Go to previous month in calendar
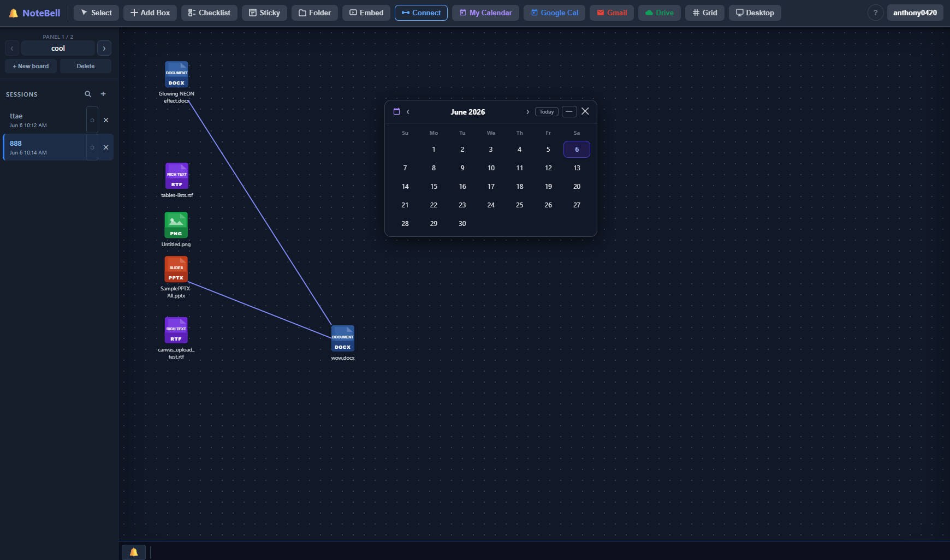The width and height of the screenshot is (950, 560). (408, 112)
